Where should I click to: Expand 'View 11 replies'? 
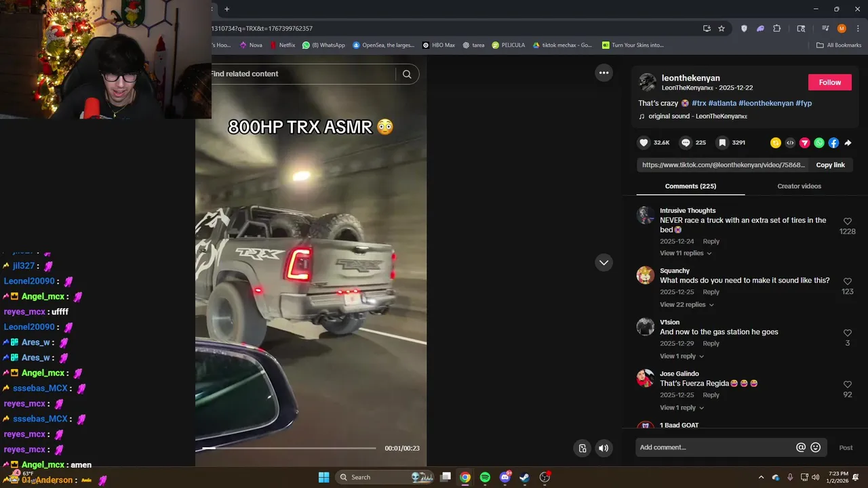click(686, 253)
